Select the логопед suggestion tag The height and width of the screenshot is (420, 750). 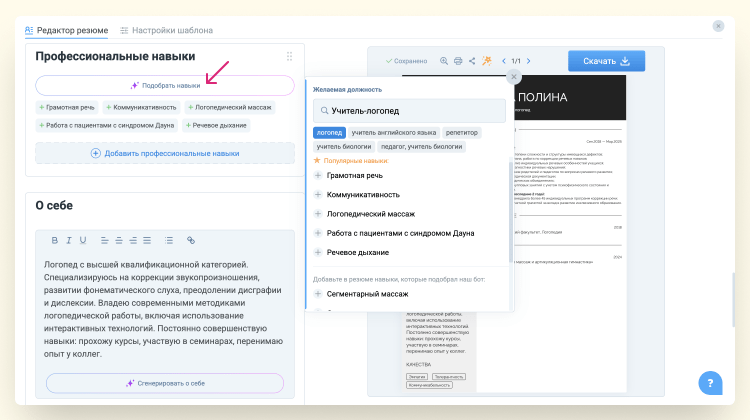click(x=330, y=133)
